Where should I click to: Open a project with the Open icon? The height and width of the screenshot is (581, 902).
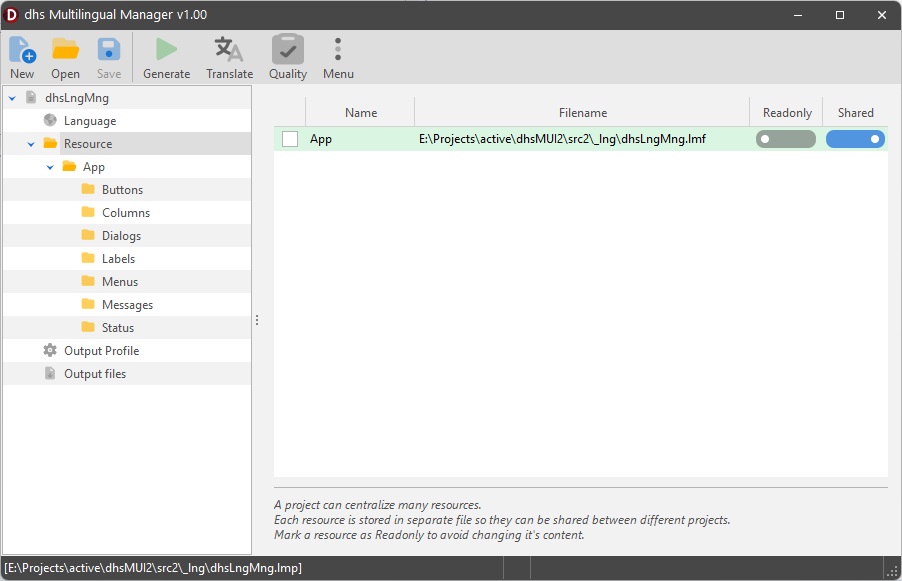pyautogui.click(x=65, y=50)
